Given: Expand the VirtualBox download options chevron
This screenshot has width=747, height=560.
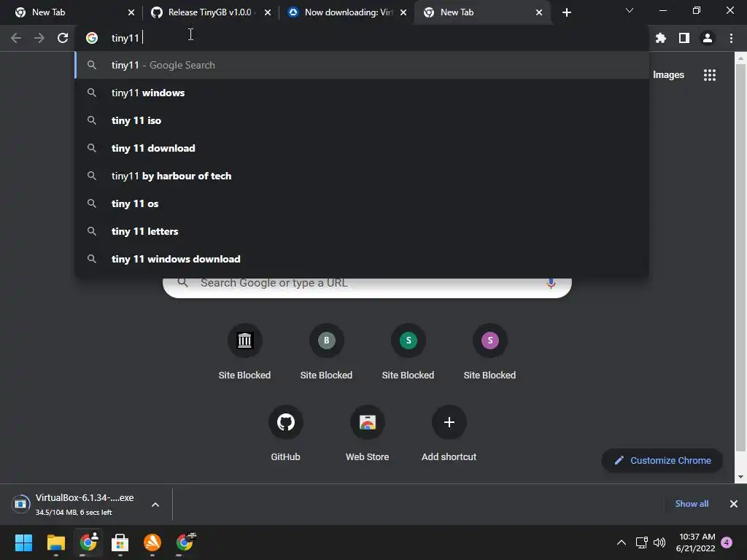Looking at the screenshot, I should pyautogui.click(x=155, y=505).
